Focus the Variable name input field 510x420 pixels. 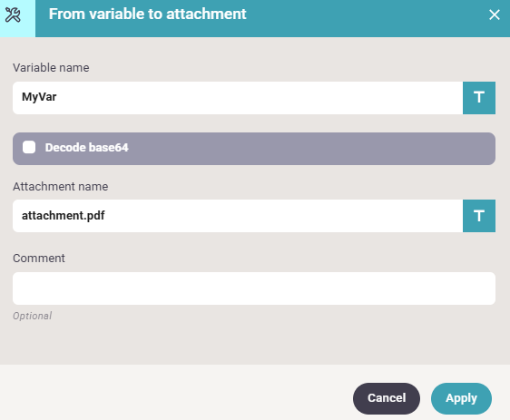(x=238, y=98)
